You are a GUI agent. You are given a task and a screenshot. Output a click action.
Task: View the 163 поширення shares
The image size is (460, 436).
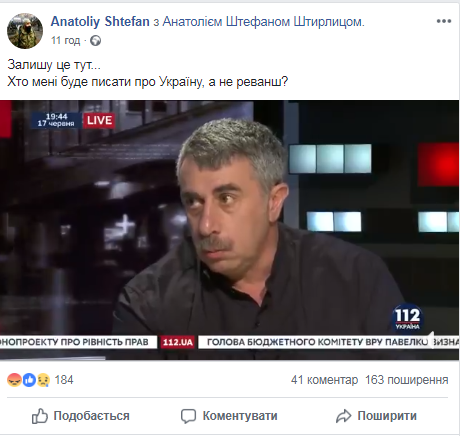[407, 380]
